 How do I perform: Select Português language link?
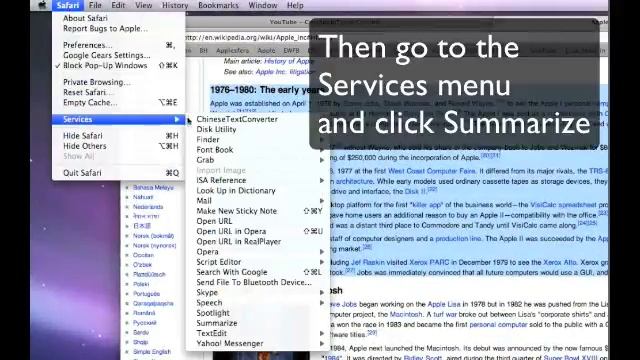click(x=146, y=294)
